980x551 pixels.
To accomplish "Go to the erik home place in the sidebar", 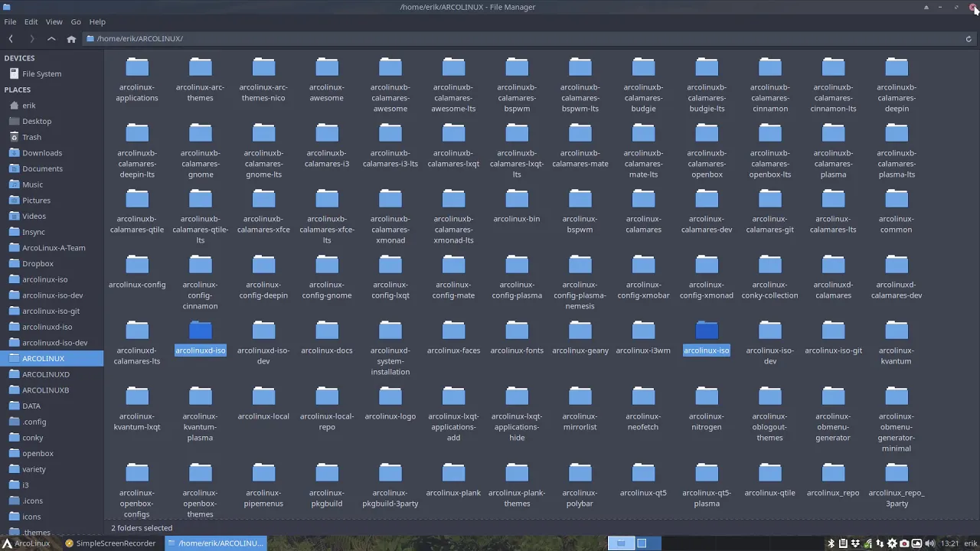I will (x=52, y=106).
